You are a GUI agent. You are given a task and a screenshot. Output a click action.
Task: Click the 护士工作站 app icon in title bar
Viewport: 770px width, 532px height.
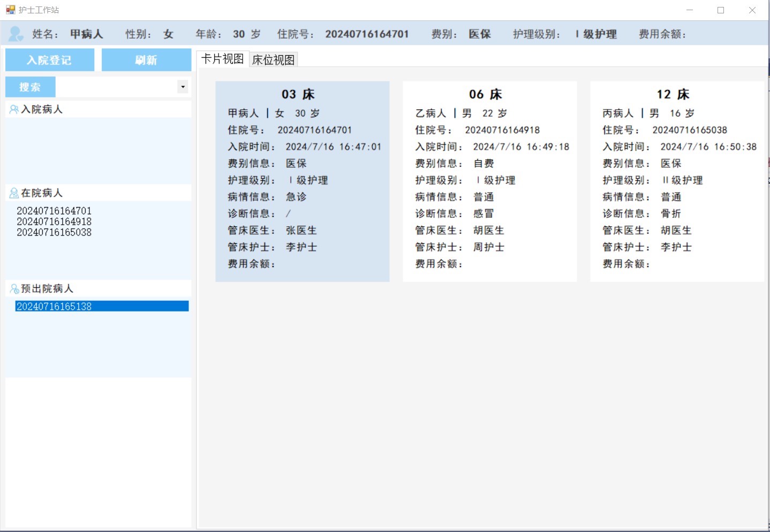10,10
